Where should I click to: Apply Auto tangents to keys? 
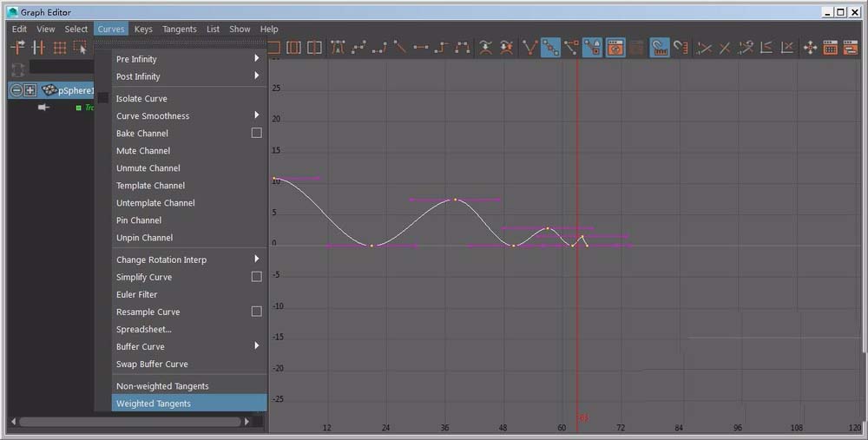click(x=337, y=48)
